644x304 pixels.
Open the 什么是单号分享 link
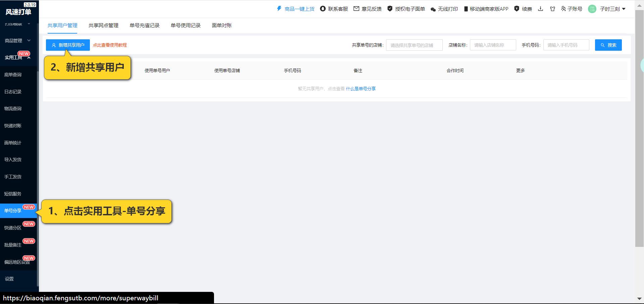click(x=361, y=88)
